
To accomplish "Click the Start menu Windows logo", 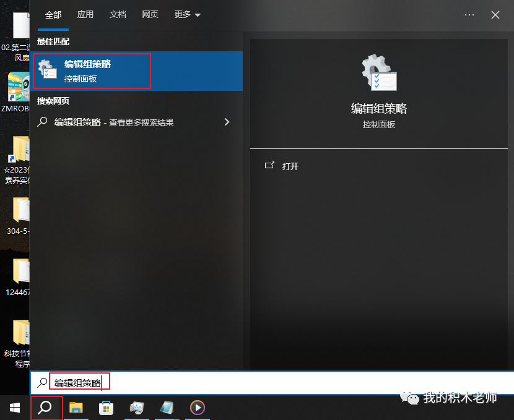I will tap(15, 408).
